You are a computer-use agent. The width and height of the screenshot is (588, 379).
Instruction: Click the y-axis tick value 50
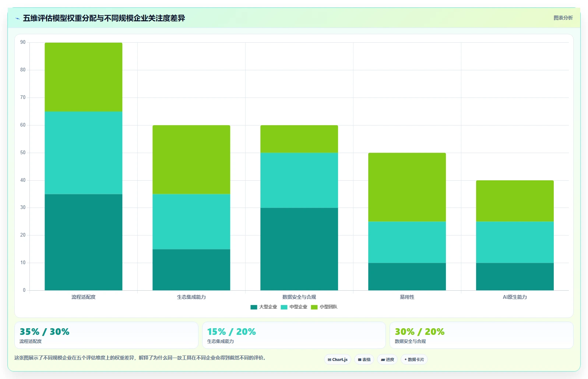pos(23,153)
